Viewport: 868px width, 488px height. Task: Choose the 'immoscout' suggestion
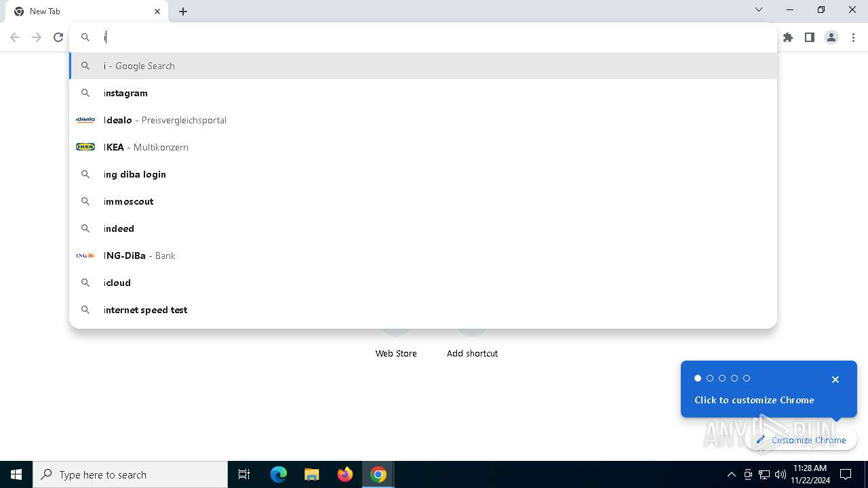click(423, 201)
